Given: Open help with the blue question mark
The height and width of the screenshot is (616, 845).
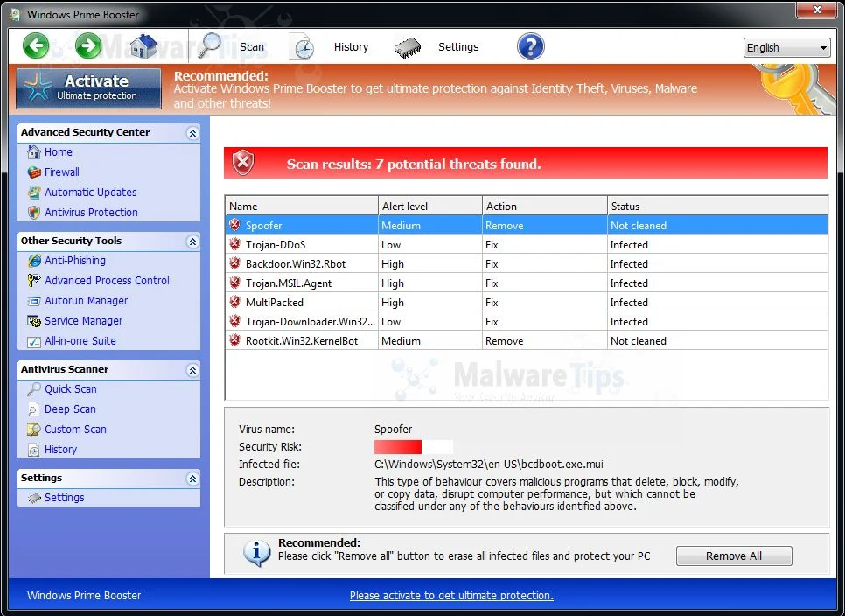Looking at the screenshot, I should coord(530,47).
